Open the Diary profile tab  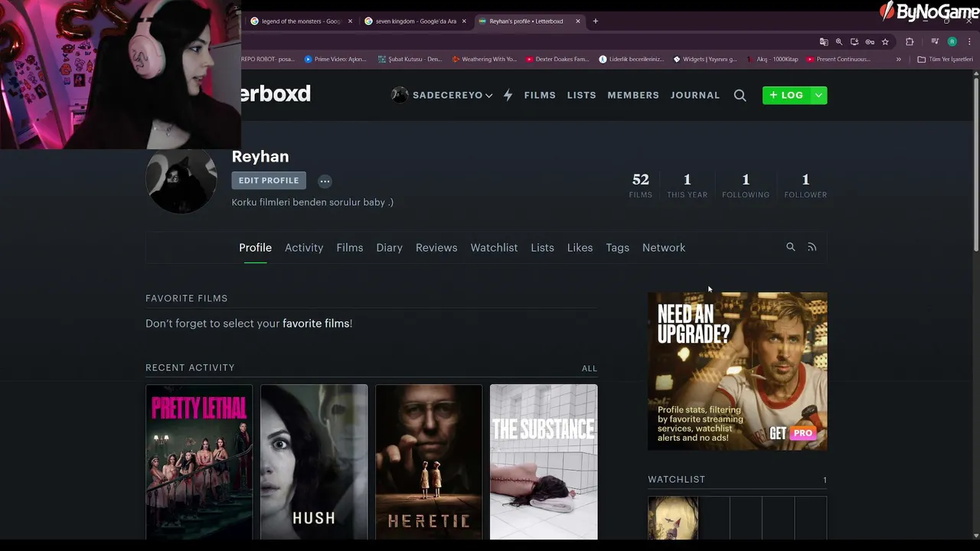click(x=389, y=248)
